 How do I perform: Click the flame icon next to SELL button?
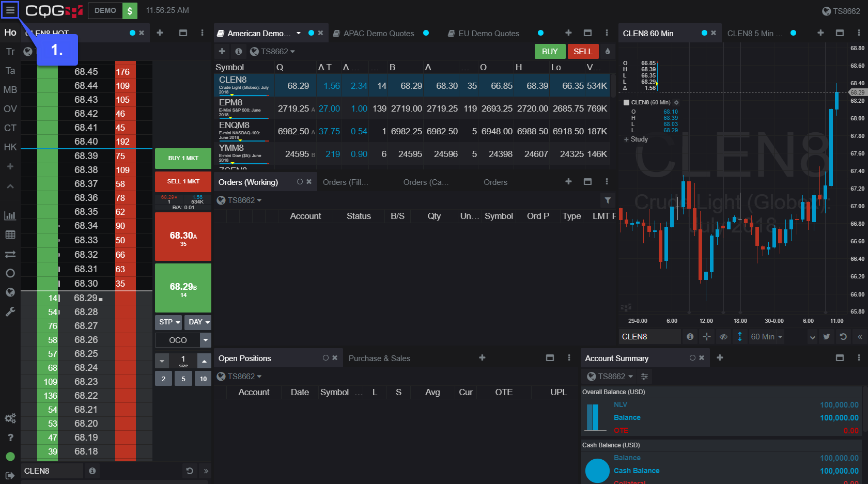coord(608,51)
